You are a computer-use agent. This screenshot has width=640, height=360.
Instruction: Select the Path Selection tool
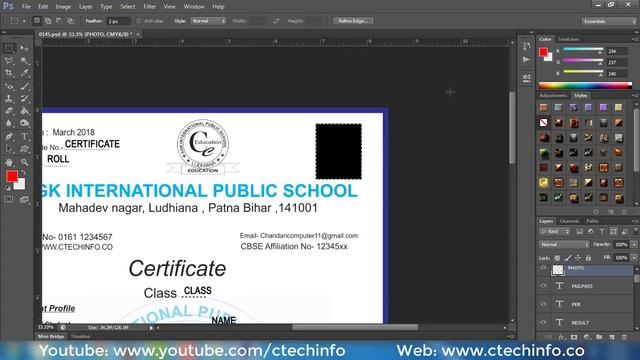point(9,149)
